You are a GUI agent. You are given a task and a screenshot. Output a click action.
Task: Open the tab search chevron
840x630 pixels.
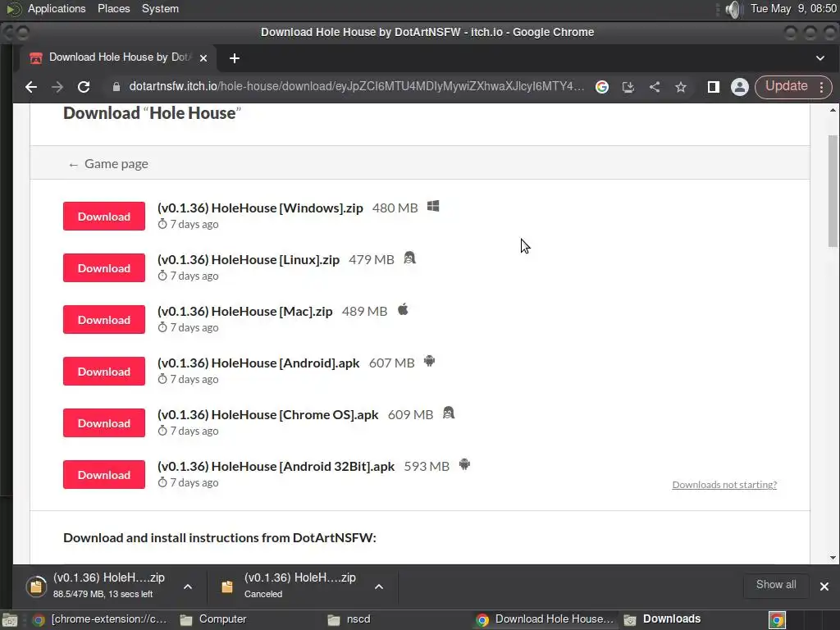(820, 58)
